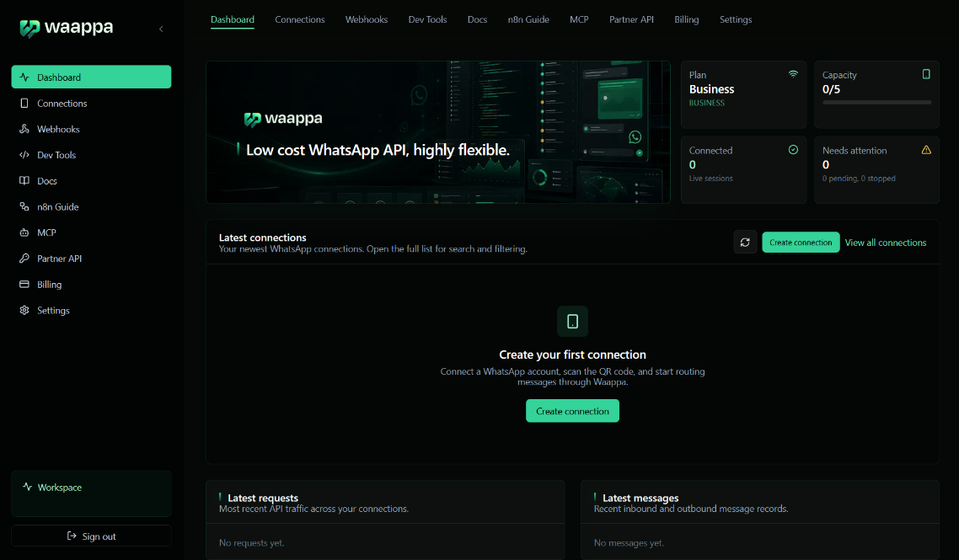Click the Dashboard pulse icon in the sidebar
Viewport: 959px width, 560px height.
(x=24, y=77)
